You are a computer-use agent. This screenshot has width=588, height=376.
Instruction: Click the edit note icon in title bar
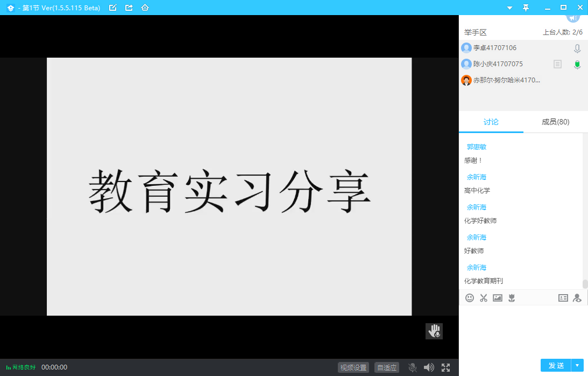pyautogui.click(x=112, y=8)
